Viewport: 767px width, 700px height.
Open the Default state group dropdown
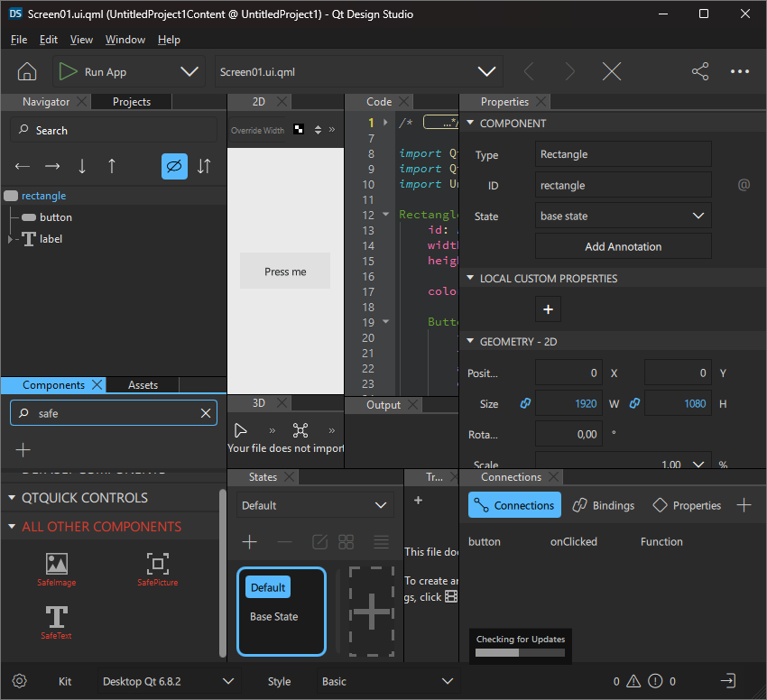pos(315,505)
